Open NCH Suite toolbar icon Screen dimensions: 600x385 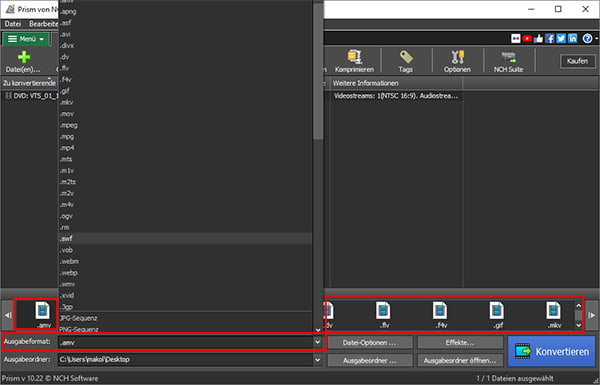pyautogui.click(x=508, y=61)
